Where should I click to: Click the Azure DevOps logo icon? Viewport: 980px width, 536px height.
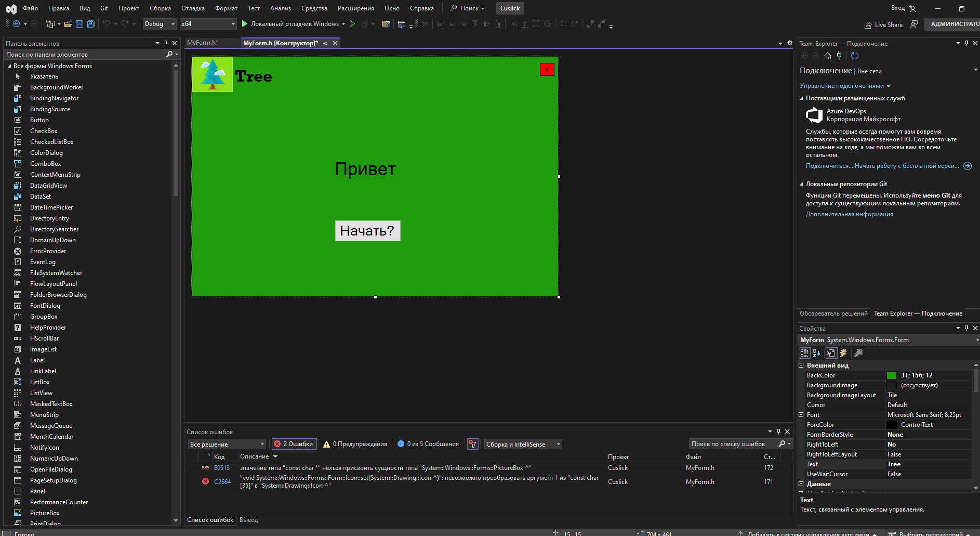tap(814, 115)
